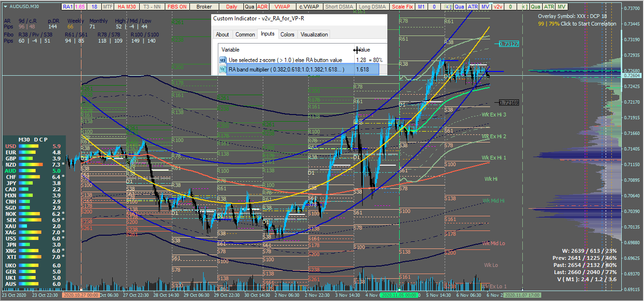Click the ½ double-type icon beside RA band multiplier
Screen dimensions: 644x301
pyautogui.click(x=223, y=70)
